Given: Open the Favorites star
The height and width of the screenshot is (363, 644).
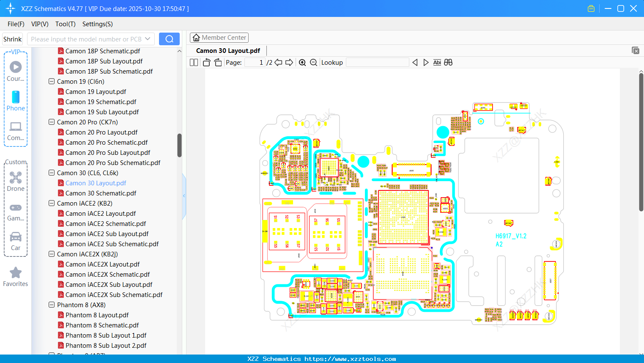Looking at the screenshot, I should coord(16,277).
